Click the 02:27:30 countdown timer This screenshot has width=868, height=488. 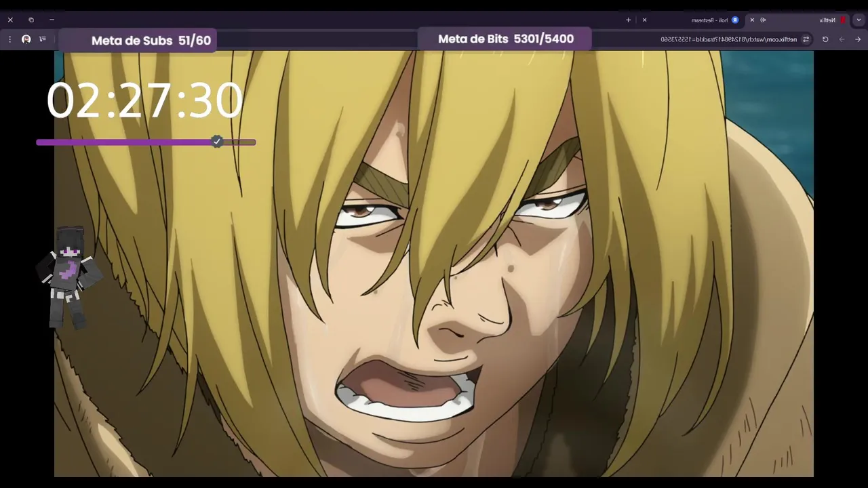pos(144,101)
